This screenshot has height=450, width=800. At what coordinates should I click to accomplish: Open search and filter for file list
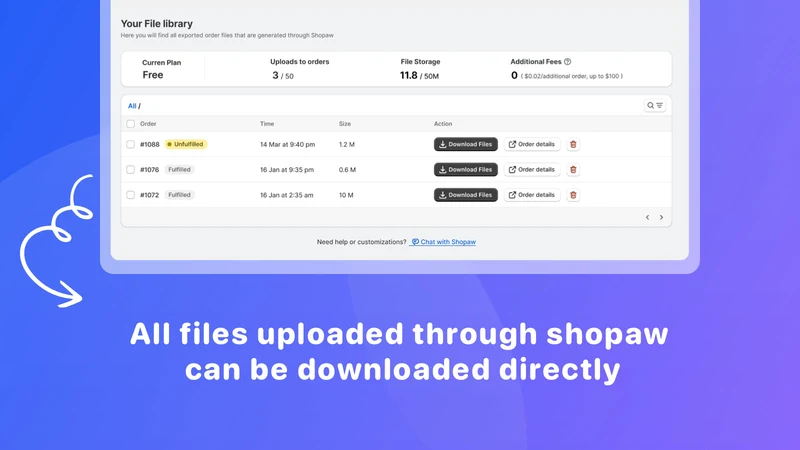[655, 106]
